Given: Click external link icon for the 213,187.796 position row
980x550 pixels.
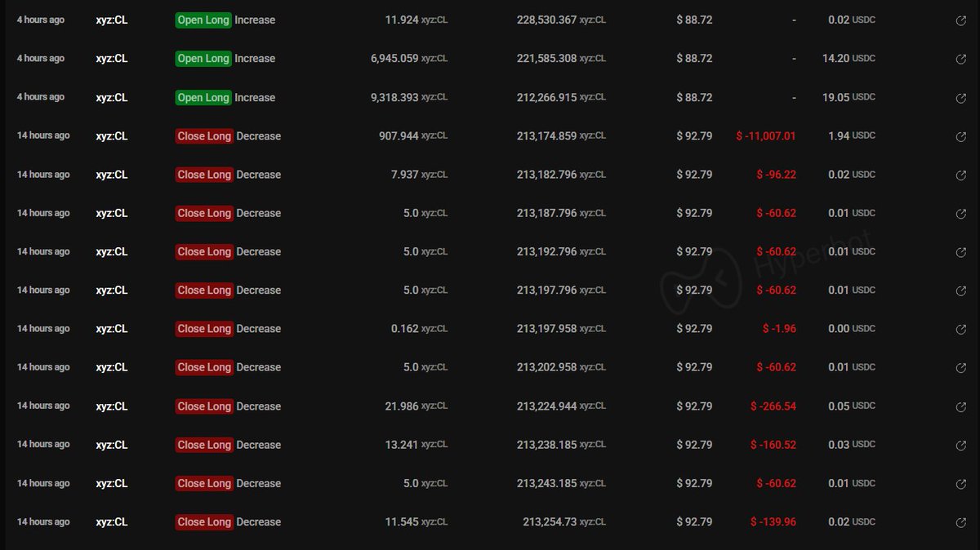Looking at the screenshot, I should (961, 214).
